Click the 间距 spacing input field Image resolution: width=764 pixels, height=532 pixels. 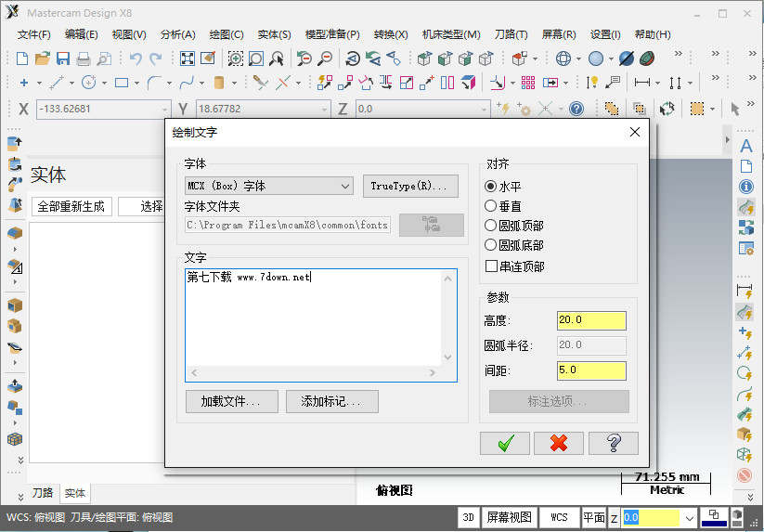click(x=591, y=370)
